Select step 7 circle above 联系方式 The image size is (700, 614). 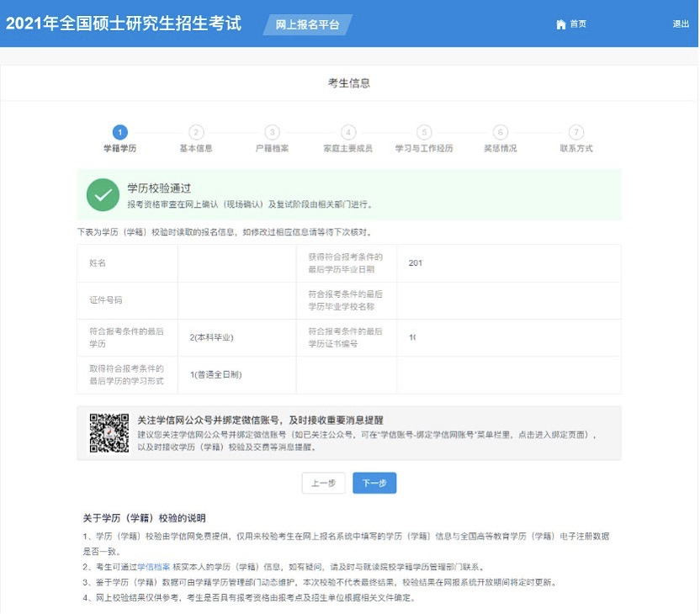tap(576, 132)
